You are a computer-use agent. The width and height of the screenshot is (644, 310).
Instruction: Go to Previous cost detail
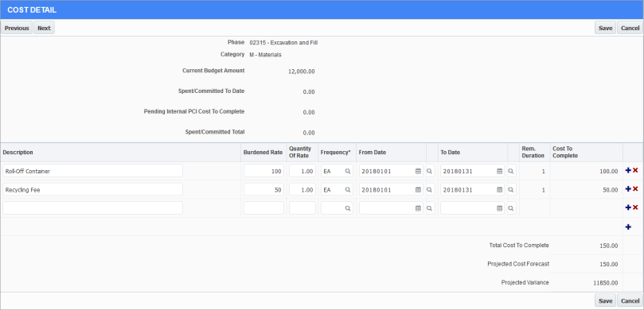17,28
